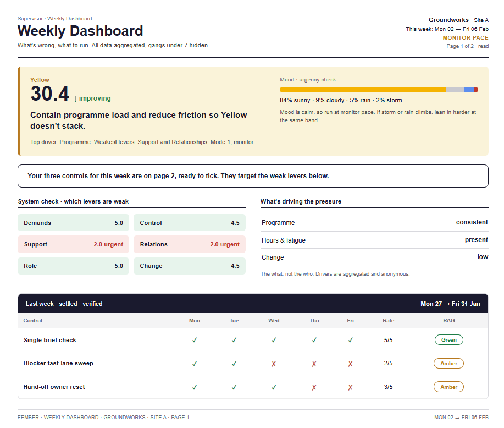
Task: Click Monday checkmark for Blocker fast-lane sweep
Action: click(x=195, y=364)
